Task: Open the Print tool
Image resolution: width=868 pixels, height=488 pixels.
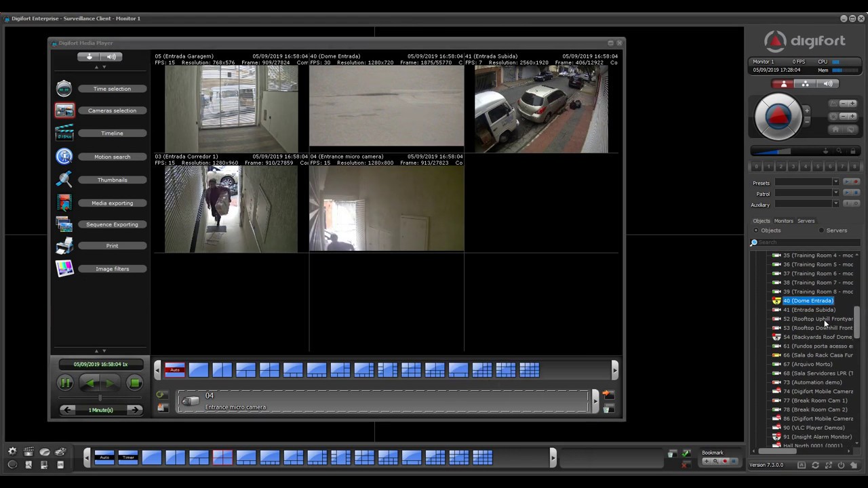Action: click(112, 245)
